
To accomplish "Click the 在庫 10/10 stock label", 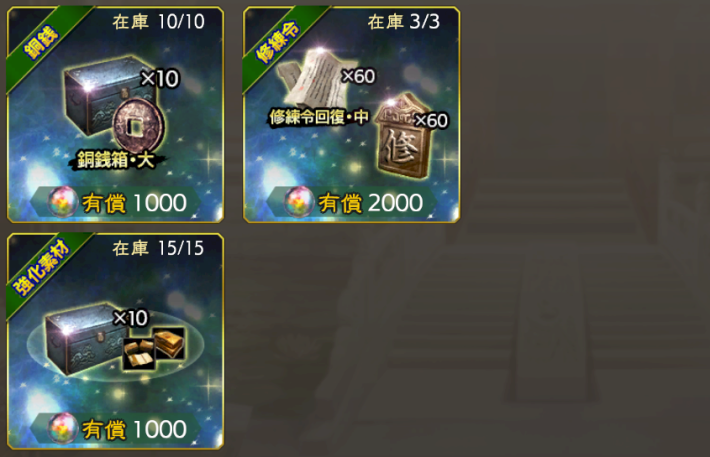I will click(158, 22).
